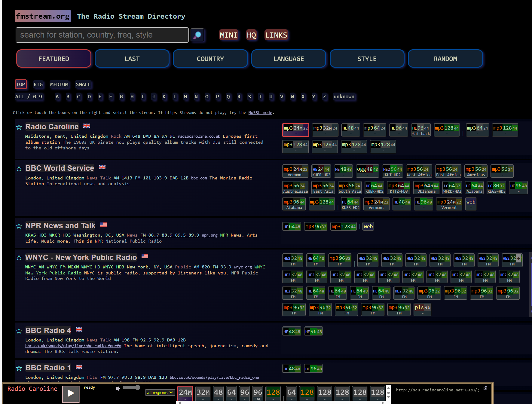Star BBC Radio 1 as favorite

(19, 368)
